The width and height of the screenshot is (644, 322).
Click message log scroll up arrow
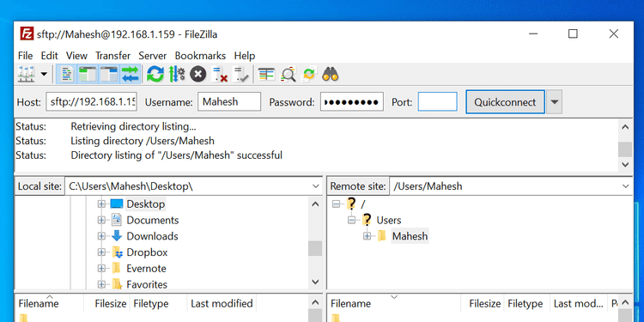625,127
